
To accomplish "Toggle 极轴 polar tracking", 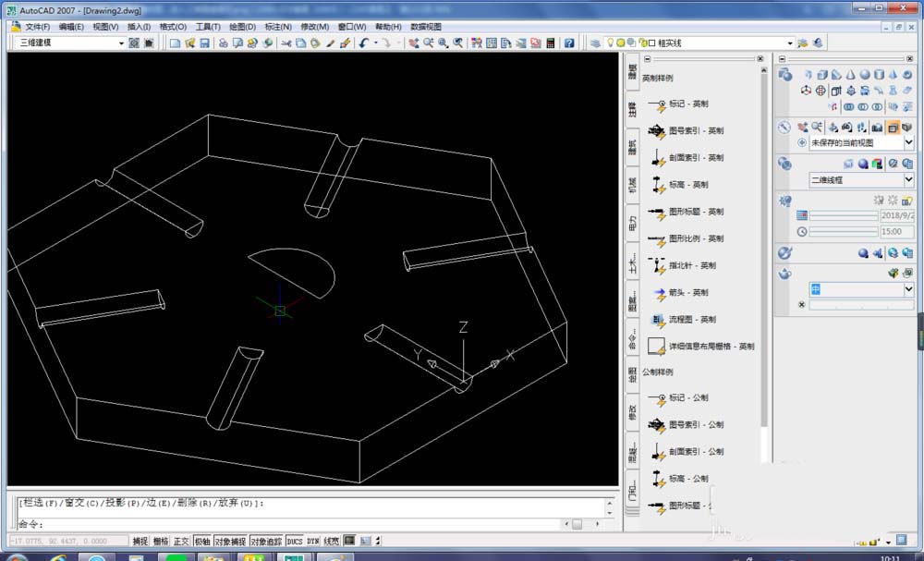I will [202, 541].
